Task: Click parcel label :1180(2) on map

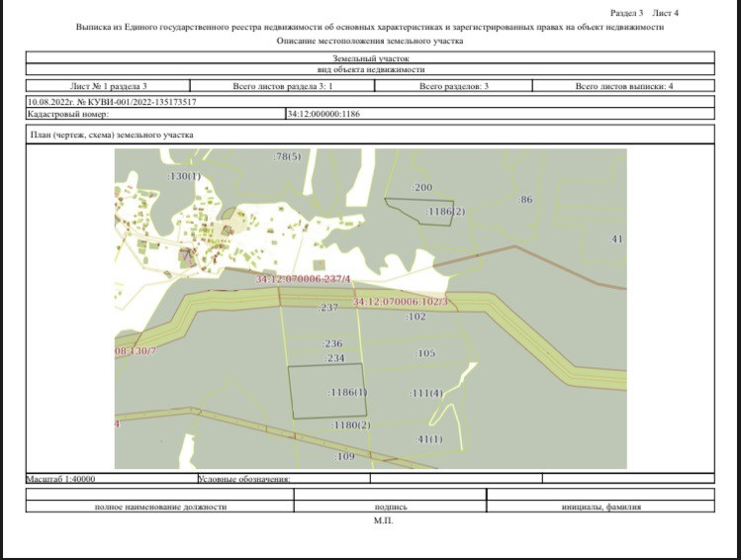Action: coord(350,425)
